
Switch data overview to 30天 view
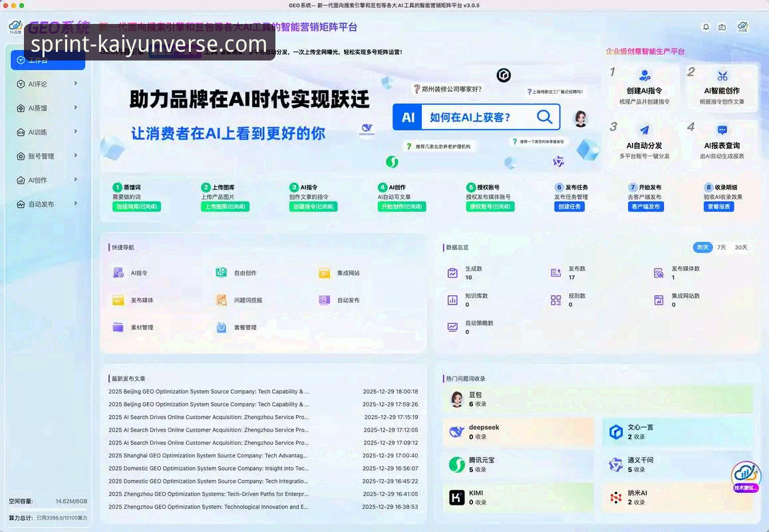(742, 247)
